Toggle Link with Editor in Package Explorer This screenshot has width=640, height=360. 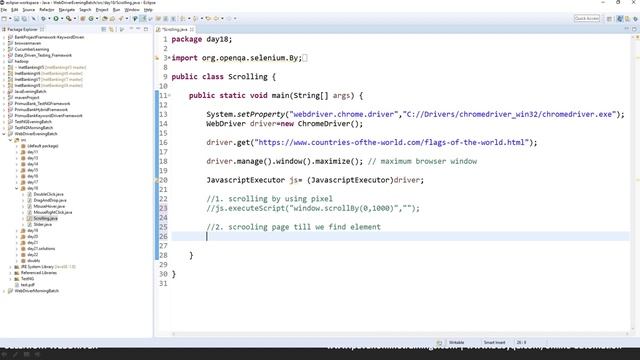(x=111, y=29)
